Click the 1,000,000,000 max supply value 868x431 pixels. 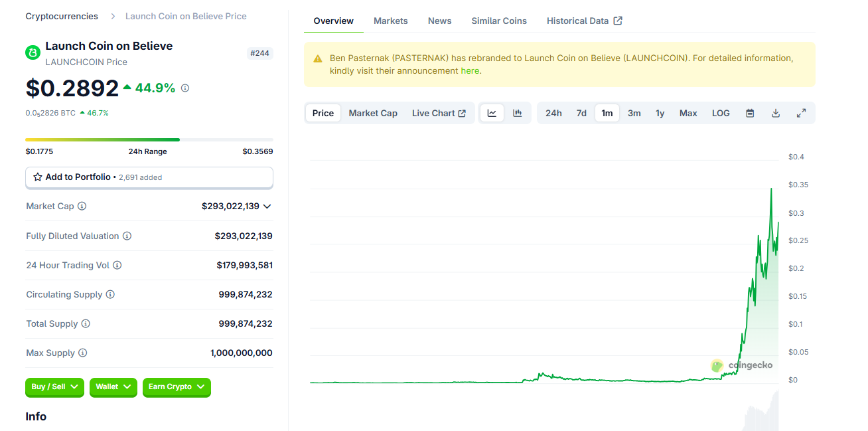(x=242, y=353)
